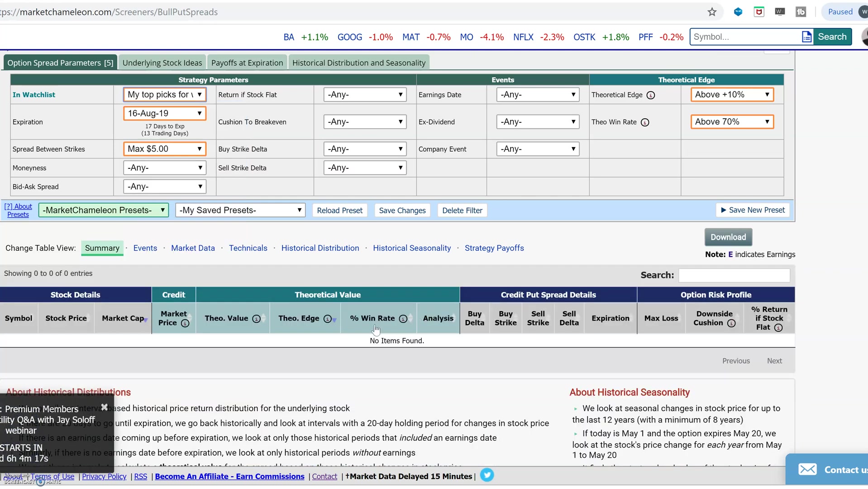Open the Theo Win Rate Above 70% dropdown
The height and width of the screenshot is (489, 868).
coord(732,122)
